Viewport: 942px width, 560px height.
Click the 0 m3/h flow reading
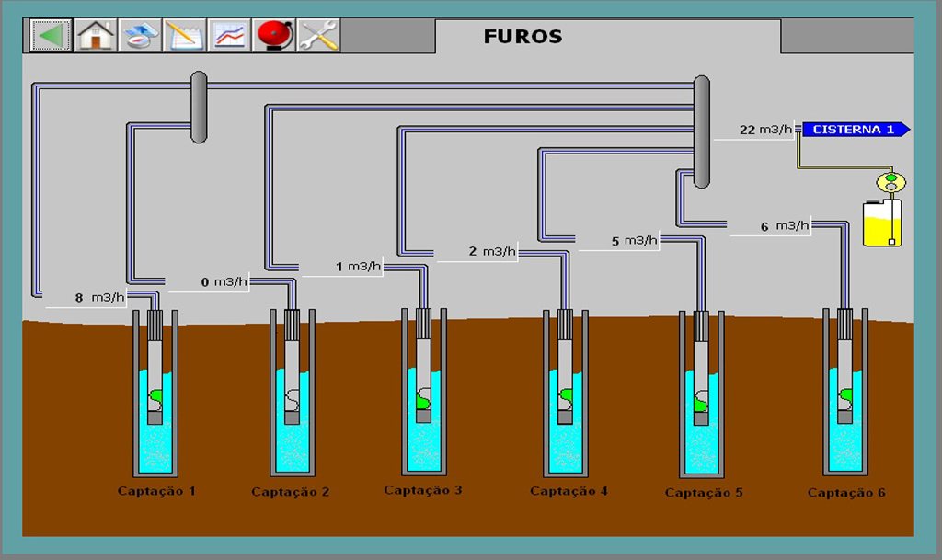click(x=224, y=282)
